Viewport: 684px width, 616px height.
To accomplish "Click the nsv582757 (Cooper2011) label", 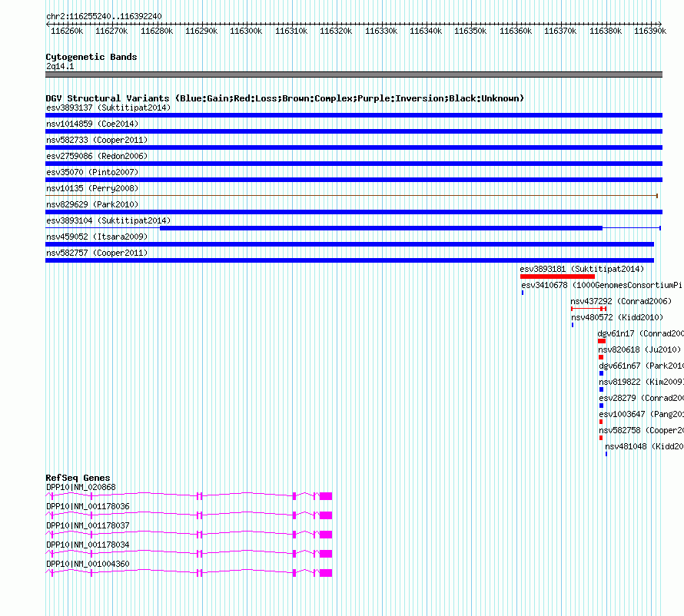I will (97, 253).
